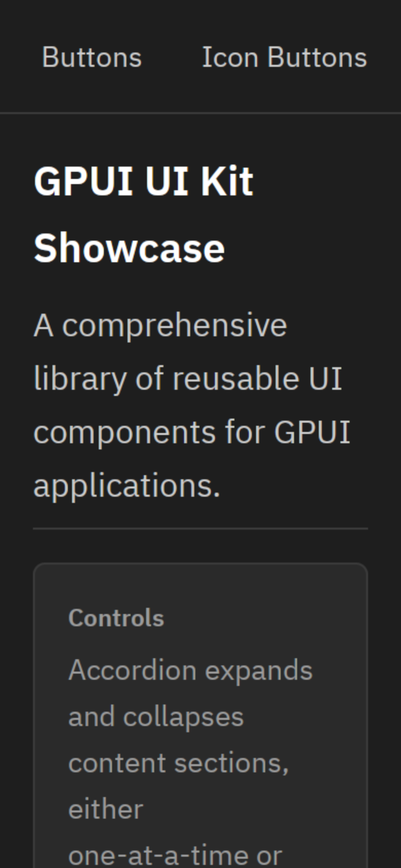401x868 pixels.
Task: Click the word 'either' in Controls card
Action: click(105, 809)
